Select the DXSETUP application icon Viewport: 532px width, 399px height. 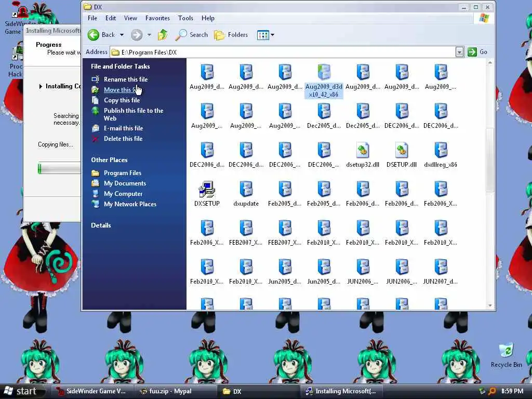point(207,194)
